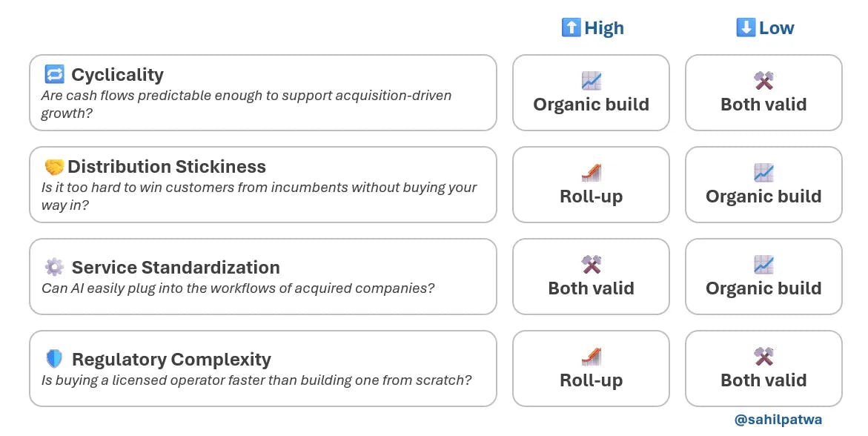Click the handshake icon beside Distribution Stickiness
This screenshot has width=868, height=436.
pos(54,167)
